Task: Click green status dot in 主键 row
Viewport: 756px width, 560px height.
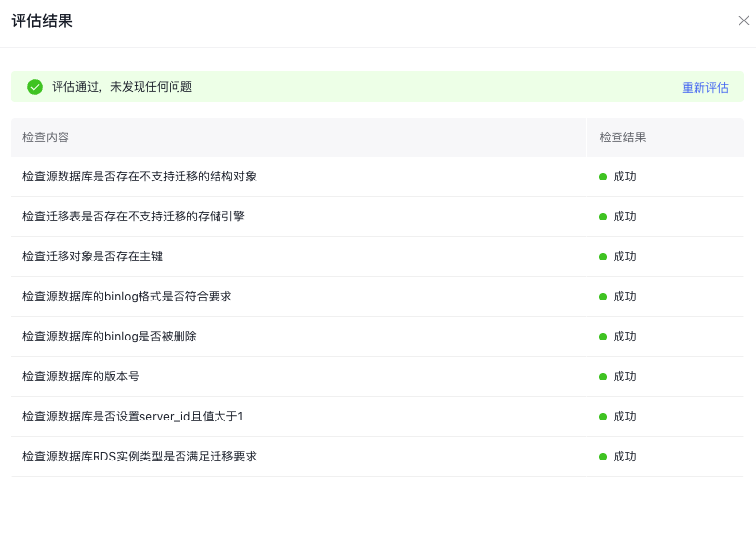Action: pyautogui.click(x=603, y=257)
